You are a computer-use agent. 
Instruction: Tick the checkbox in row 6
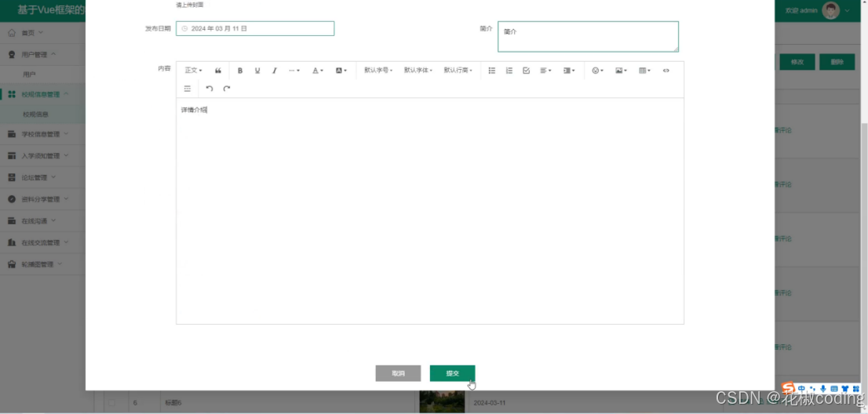pyautogui.click(x=111, y=403)
